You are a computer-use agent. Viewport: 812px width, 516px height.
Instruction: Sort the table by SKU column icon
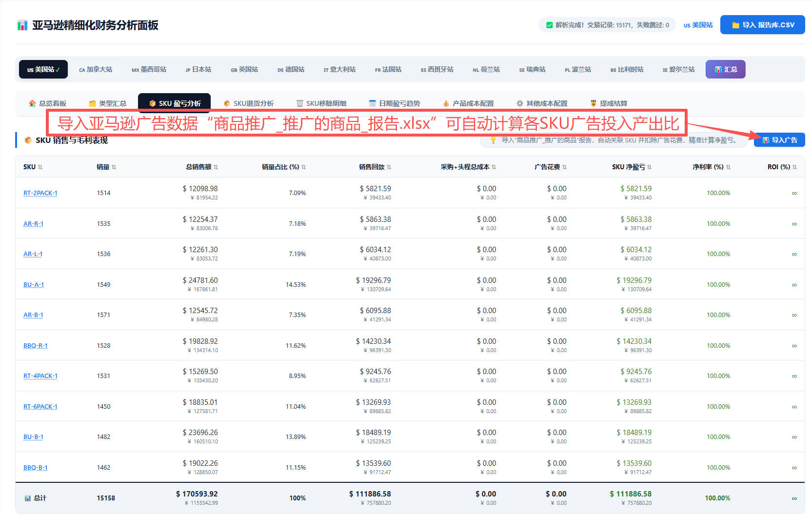pyautogui.click(x=40, y=167)
